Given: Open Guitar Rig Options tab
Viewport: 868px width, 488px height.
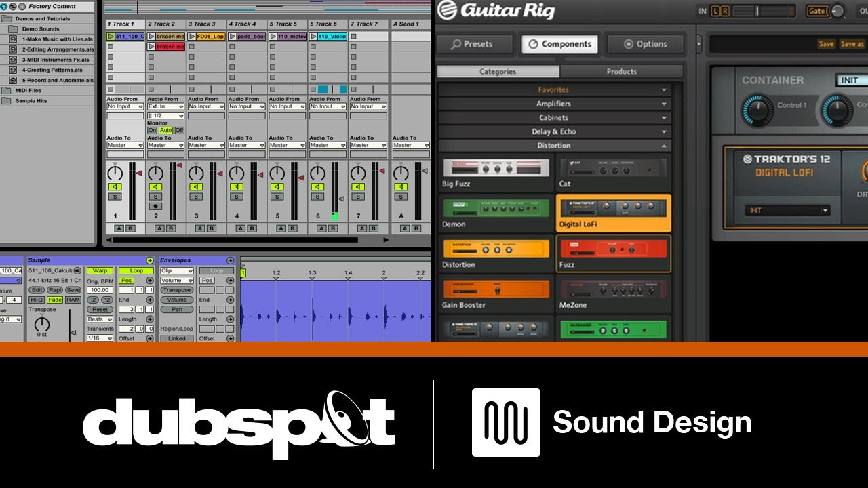Looking at the screenshot, I should coord(645,44).
